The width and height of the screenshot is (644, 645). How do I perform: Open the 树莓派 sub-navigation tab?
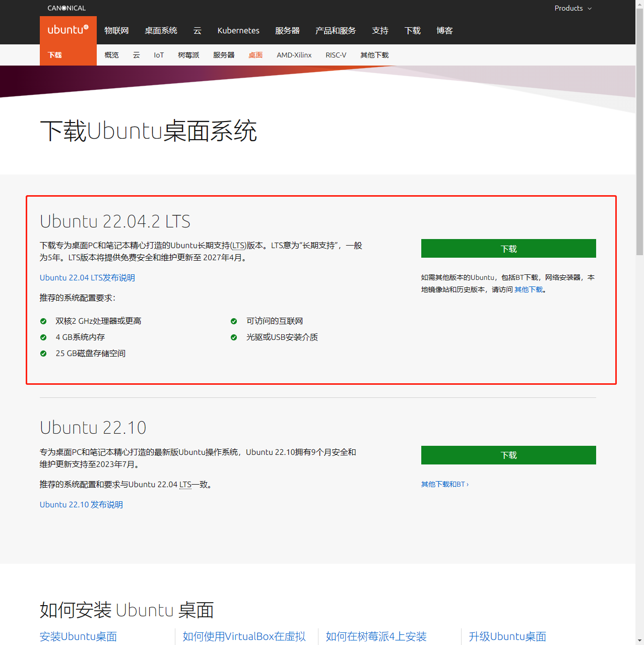pos(188,55)
